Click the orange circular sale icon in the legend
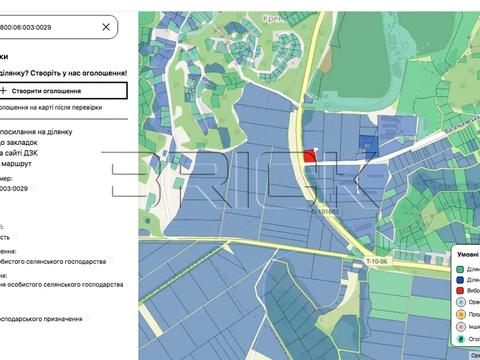The height and width of the screenshot is (360, 480). click(460, 314)
